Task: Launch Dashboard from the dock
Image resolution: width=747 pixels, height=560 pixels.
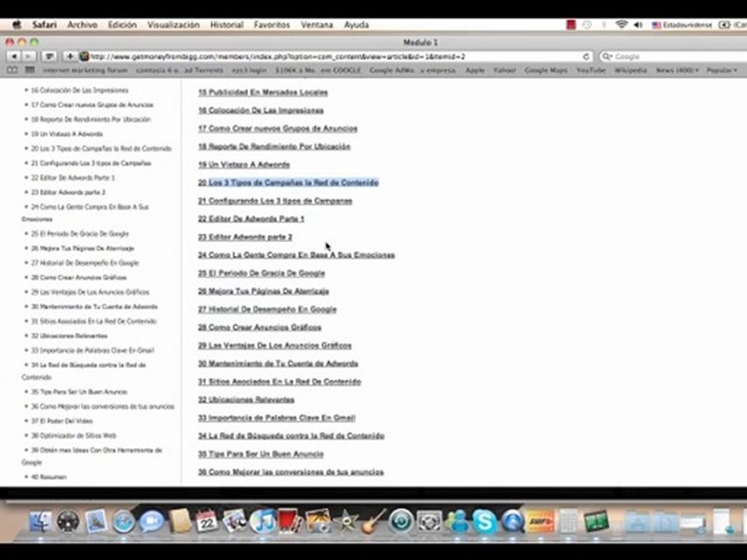Action: (68, 522)
